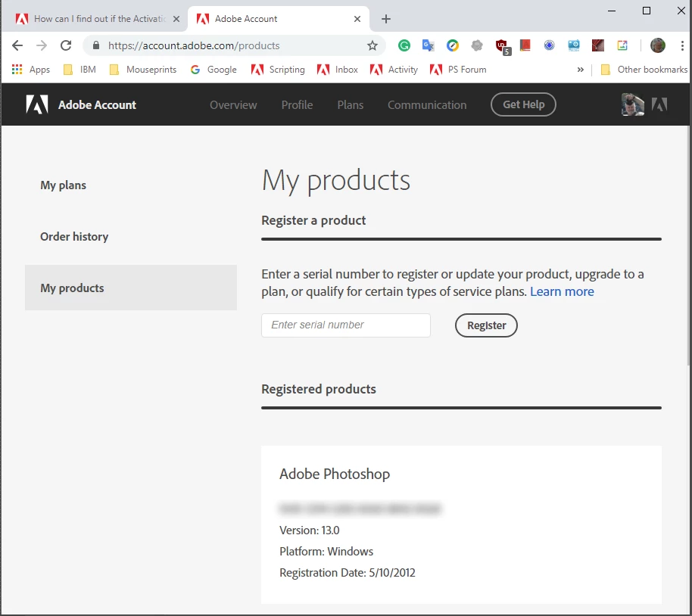The width and height of the screenshot is (692, 616).
Task: Click the blue circular extension icon
Action: click(549, 45)
